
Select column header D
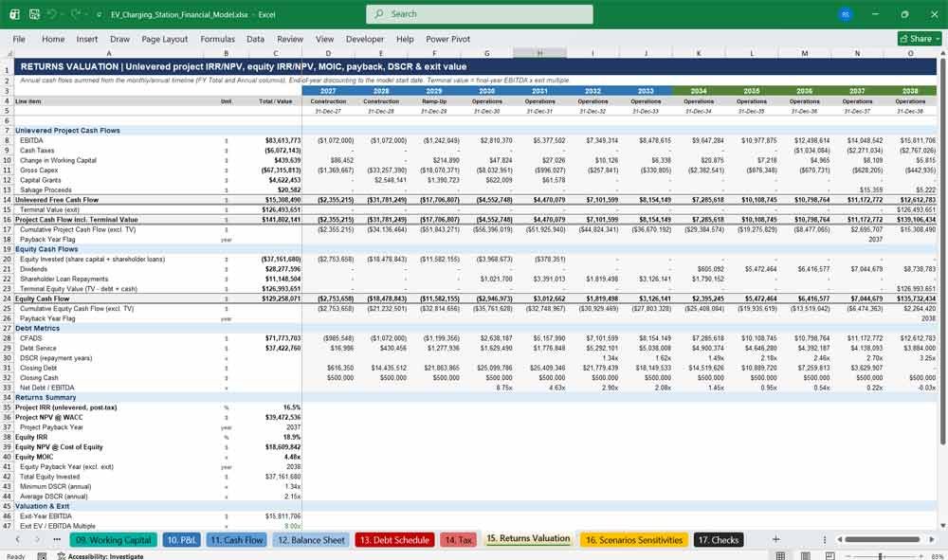[x=328, y=54]
